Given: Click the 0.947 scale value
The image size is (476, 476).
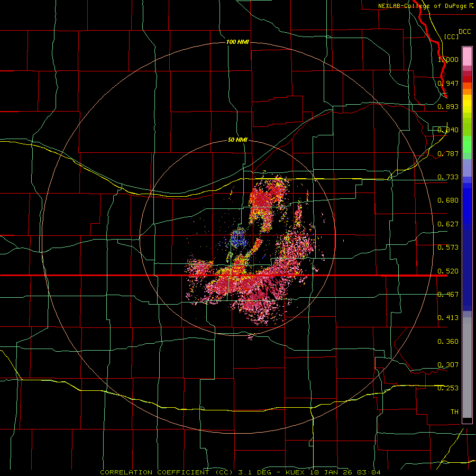Looking at the screenshot, I should point(448,83).
